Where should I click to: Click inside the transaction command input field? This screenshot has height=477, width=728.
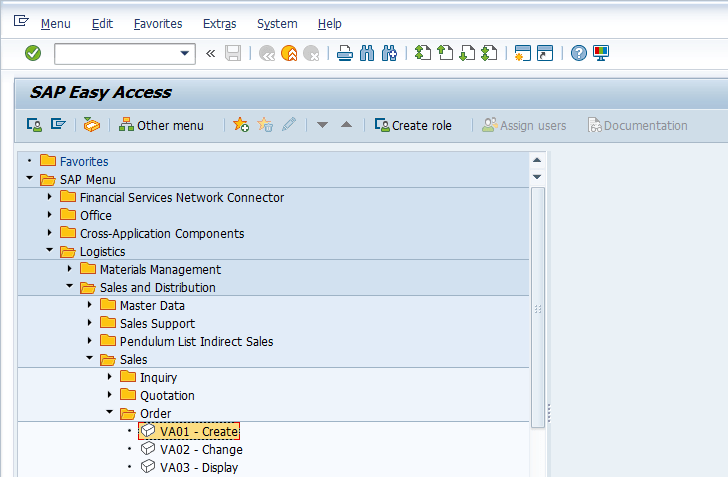[x=115, y=54]
